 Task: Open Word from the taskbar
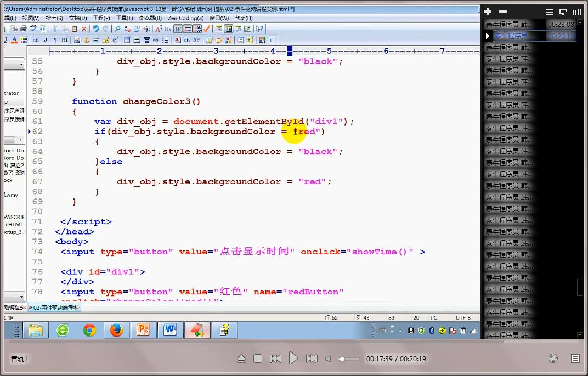(x=170, y=331)
